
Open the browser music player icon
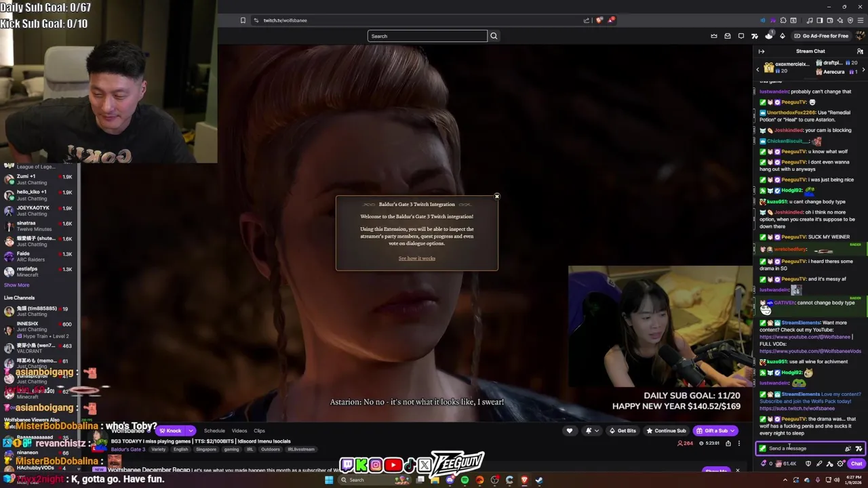click(810, 20)
